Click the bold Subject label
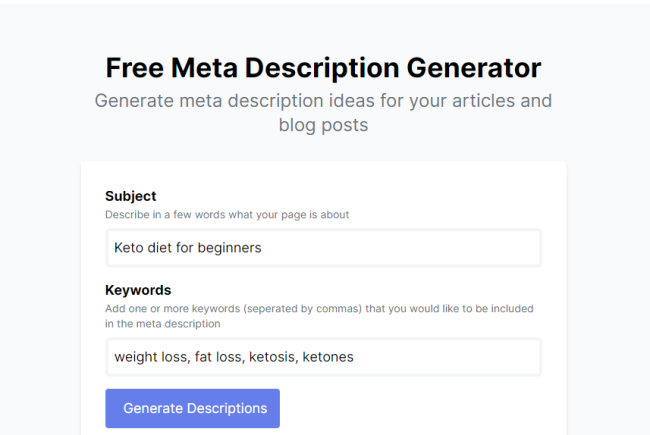The width and height of the screenshot is (650, 435). pyautogui.click(x=130, y=196)
